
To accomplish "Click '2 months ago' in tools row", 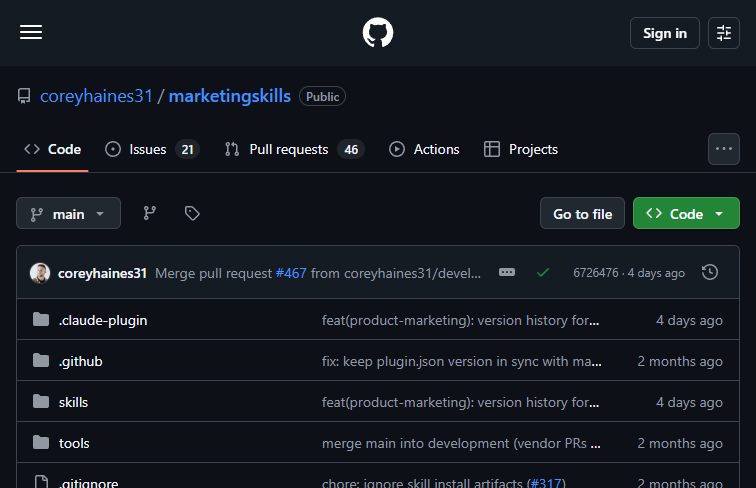I will click(x=680, y=443).
